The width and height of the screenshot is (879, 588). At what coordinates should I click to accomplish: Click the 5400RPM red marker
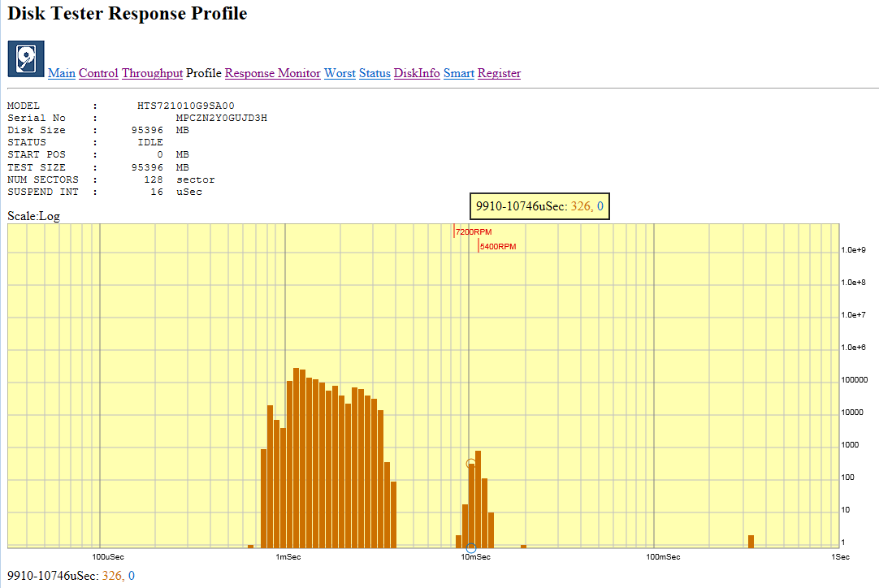[497, 246]
